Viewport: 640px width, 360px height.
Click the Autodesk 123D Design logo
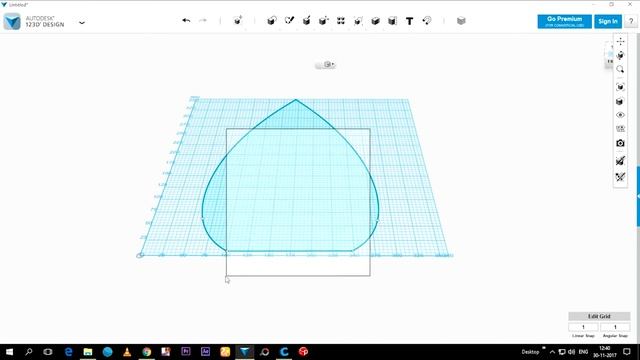click(12, 21)
